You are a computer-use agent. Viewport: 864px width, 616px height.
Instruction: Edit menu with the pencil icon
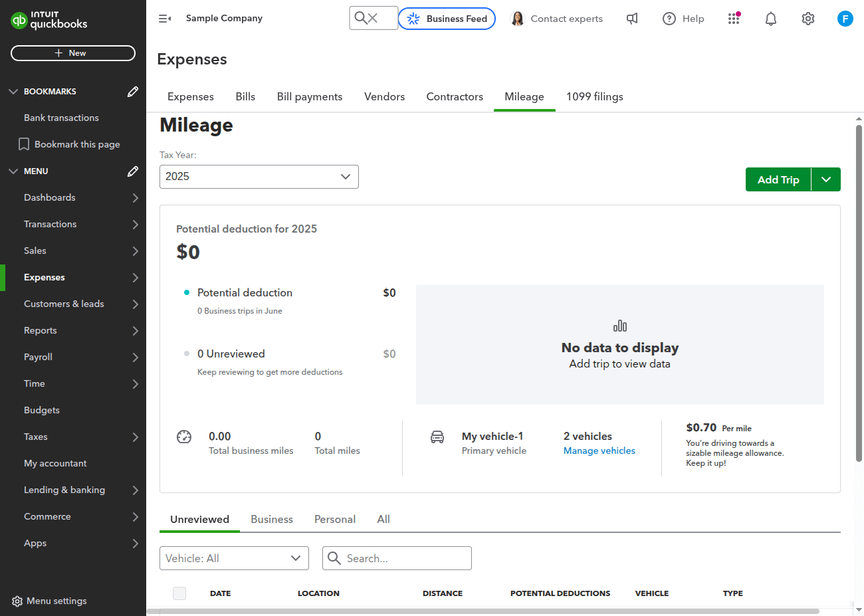click(x=133, y=171)
